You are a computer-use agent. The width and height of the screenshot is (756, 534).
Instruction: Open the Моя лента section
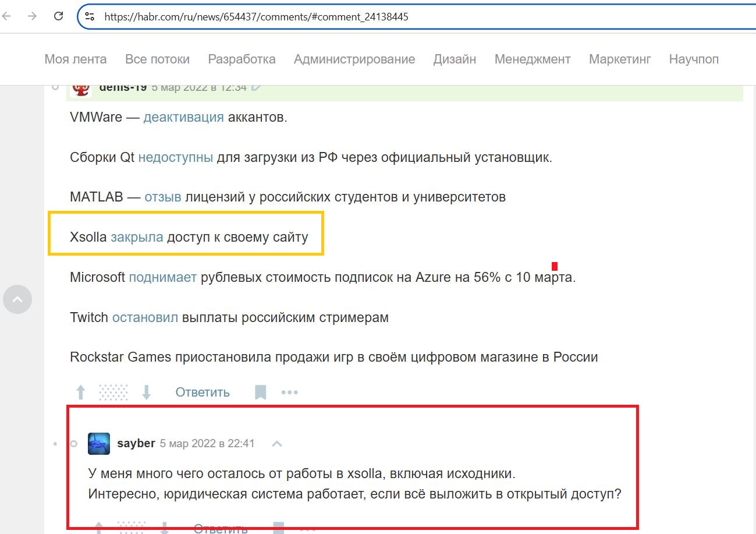(76, 59)
